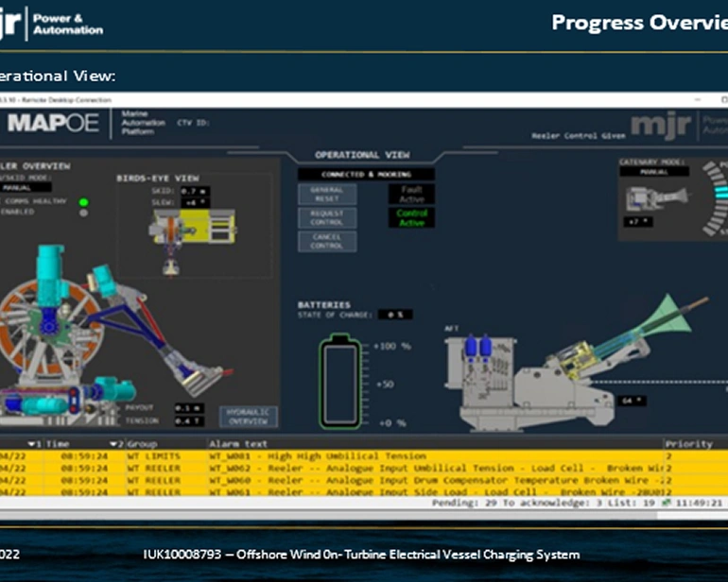Click the Slew +4° value

tap(195, 202)
